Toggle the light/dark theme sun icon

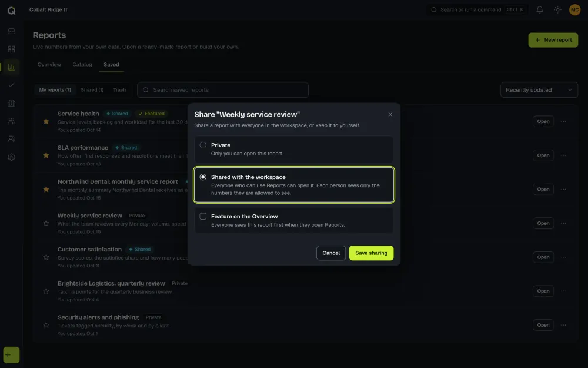click(x=557, y=10)
